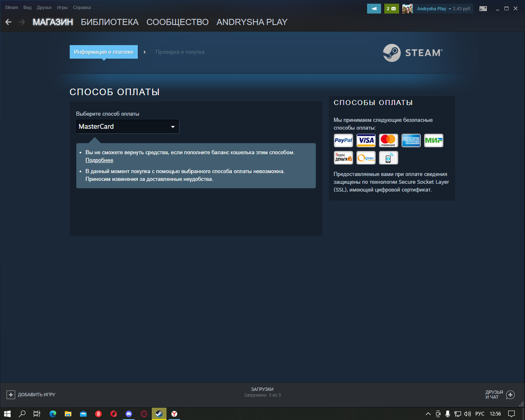
Task: Open the Справка menu
Action: tap(82, 8)
